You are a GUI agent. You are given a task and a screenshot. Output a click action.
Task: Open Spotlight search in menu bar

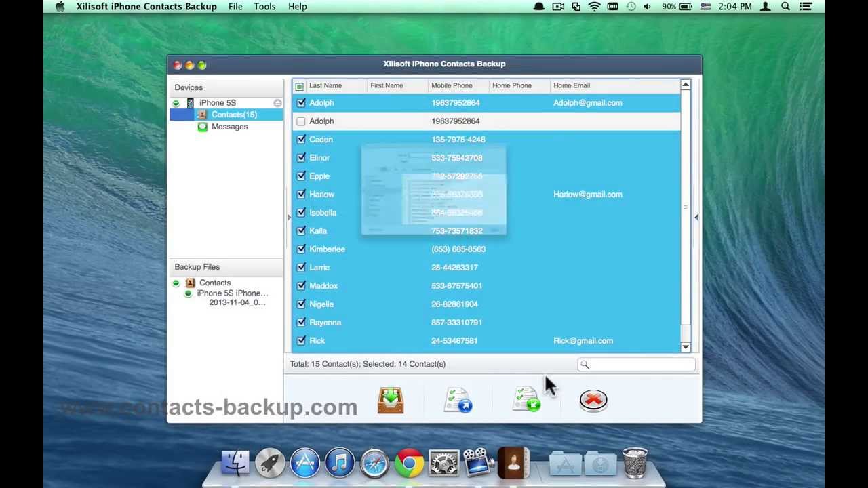[785, 7]
